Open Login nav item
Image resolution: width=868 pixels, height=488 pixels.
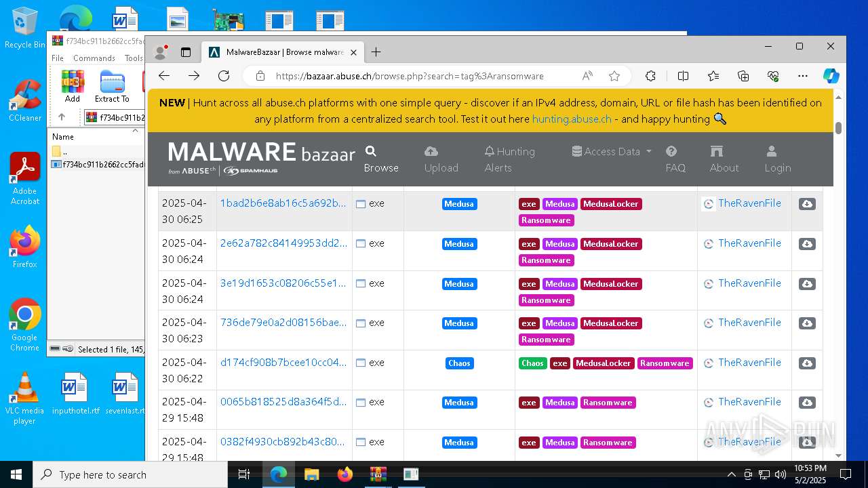point(778,160)
